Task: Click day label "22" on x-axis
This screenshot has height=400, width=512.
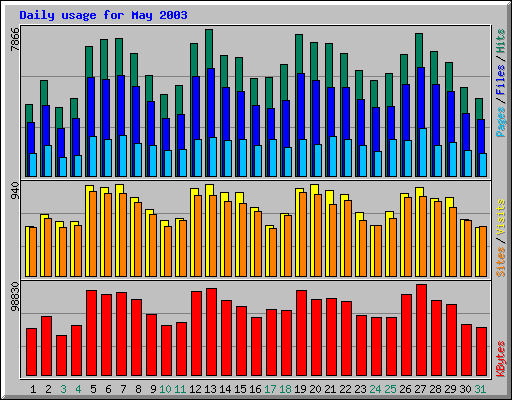Action: (345, 389)
